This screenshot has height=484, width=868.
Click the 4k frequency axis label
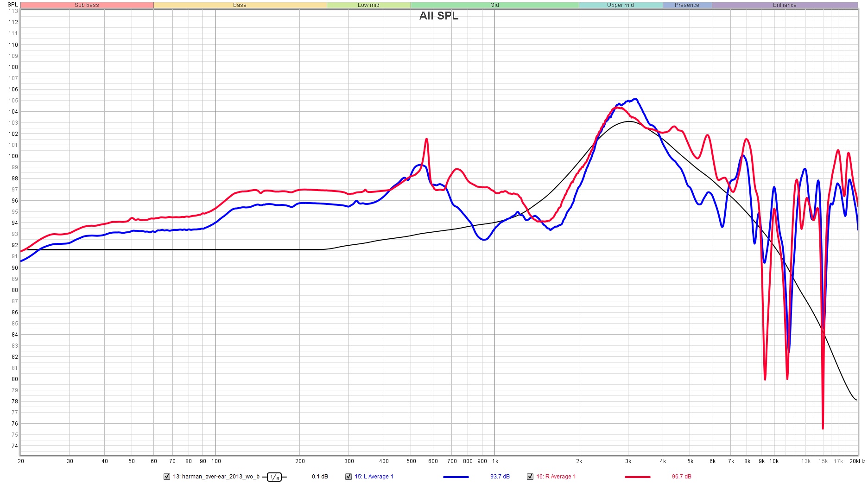pyautogui.click(x=663, y=461)
